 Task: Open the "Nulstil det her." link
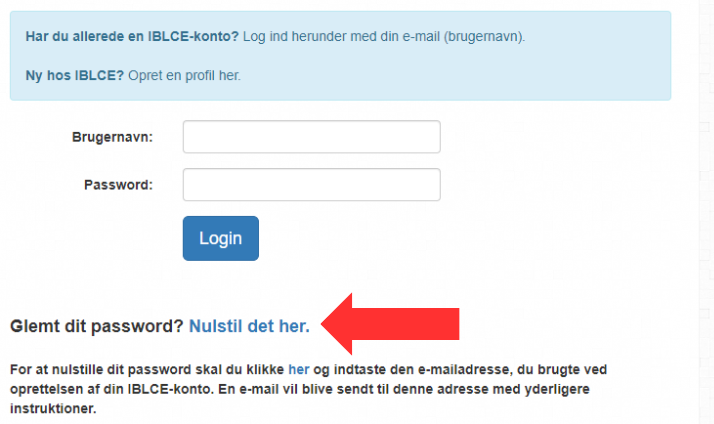coord(249,326)
